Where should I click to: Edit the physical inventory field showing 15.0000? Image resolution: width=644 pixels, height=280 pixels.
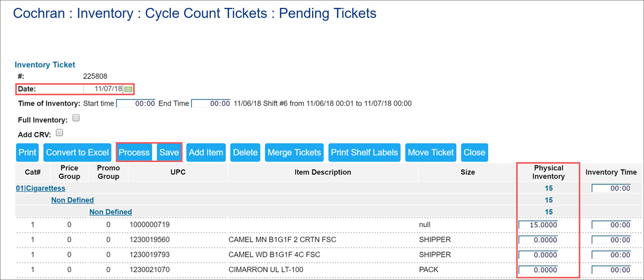(538, 225)
